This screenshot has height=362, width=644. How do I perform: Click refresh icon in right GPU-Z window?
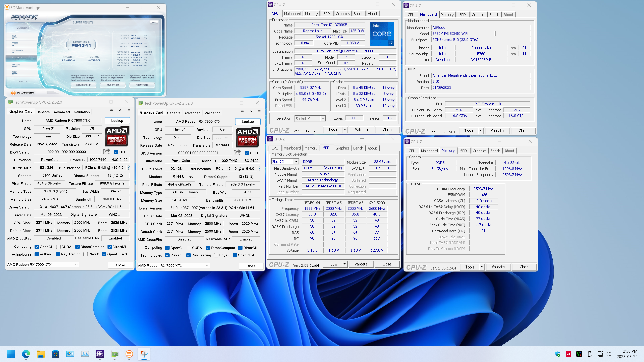tap(251, 111)
